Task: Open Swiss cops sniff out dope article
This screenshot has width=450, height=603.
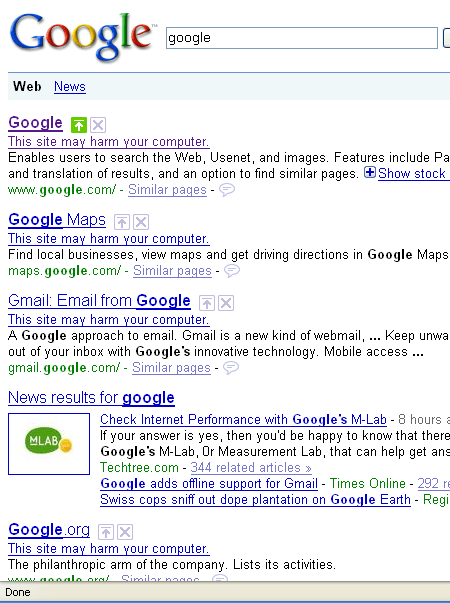Action: click(x=255, y=500)
